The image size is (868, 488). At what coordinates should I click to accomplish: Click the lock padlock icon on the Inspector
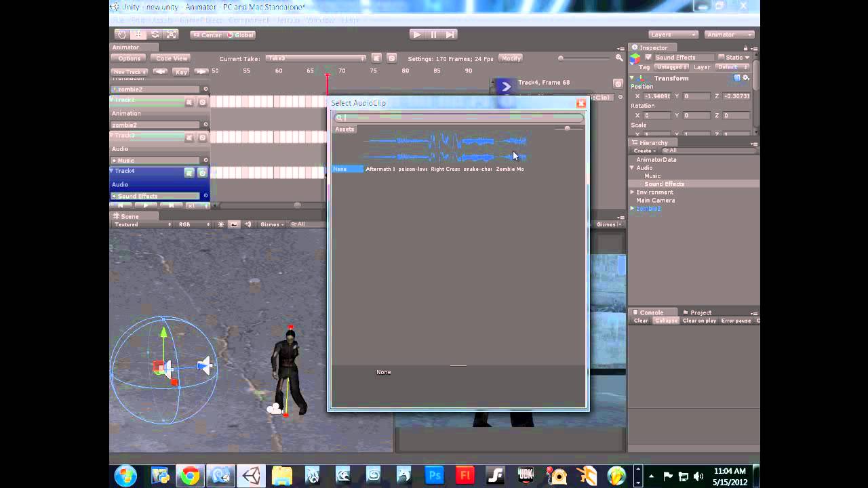(746, 48)
